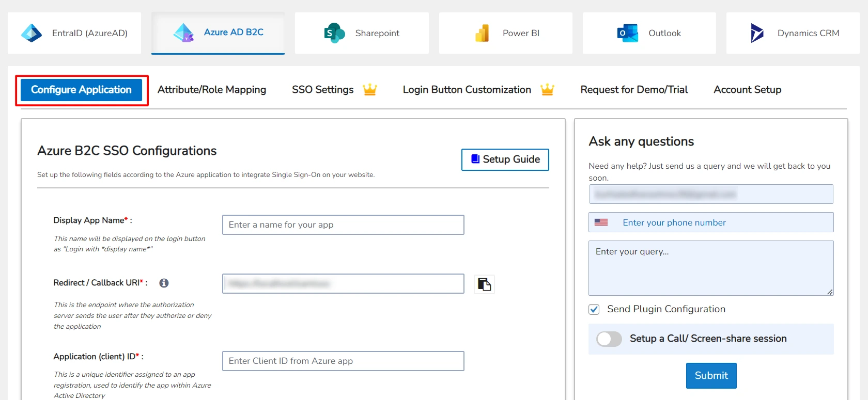Click the Sharepoint logo icon
Viewport: 868px width, 400px height.
pos(334,33)
